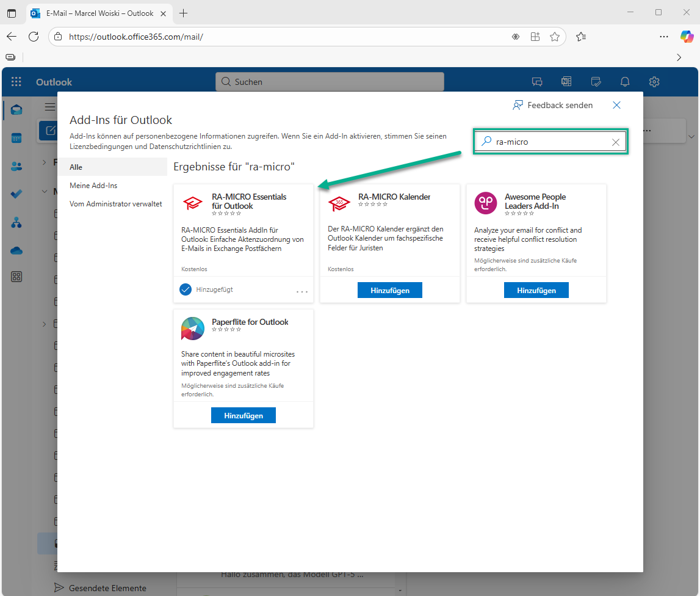Click the browser extensions icon
The width and height of the screenshot is (700, 596).
[x=535, y=37]
